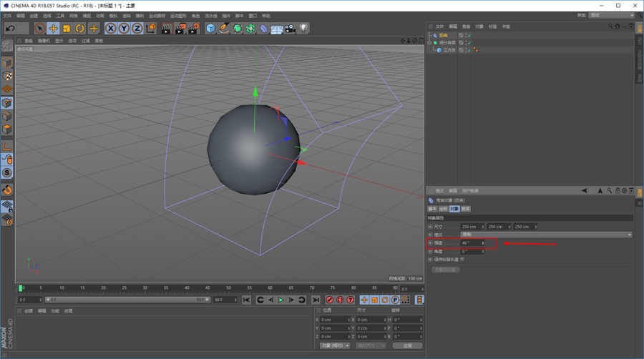This screenshot has height=359, width=644.
Task: Add a light object
Action: click(x=303, y=29)
